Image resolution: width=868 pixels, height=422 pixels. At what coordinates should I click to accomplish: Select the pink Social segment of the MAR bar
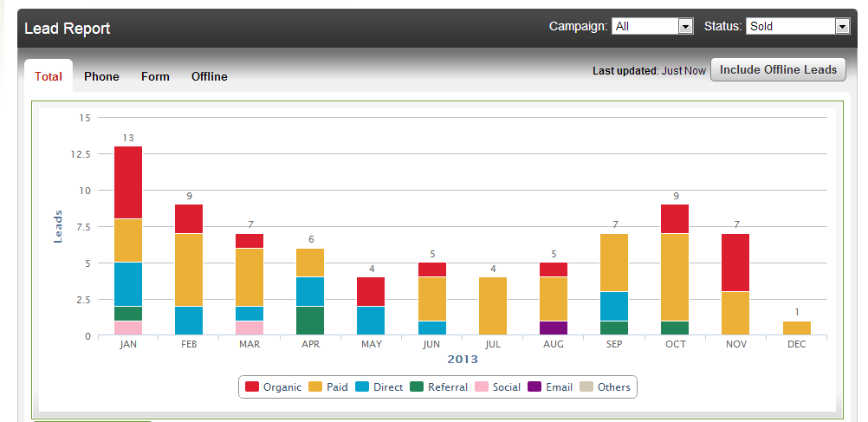[249, 328]
